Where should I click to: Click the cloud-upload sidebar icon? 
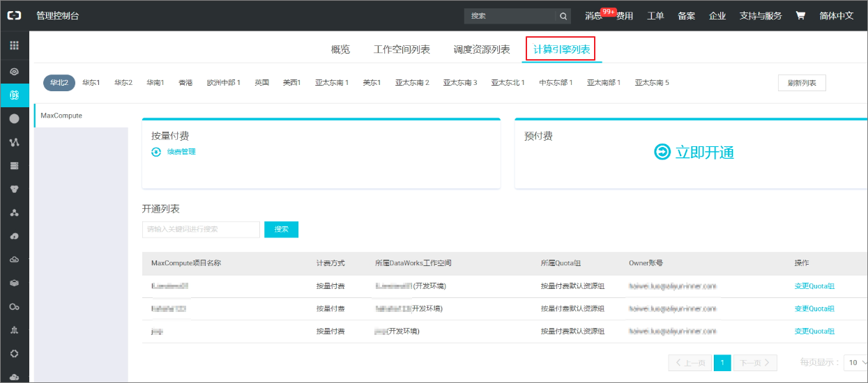click(x=14, y=236)
